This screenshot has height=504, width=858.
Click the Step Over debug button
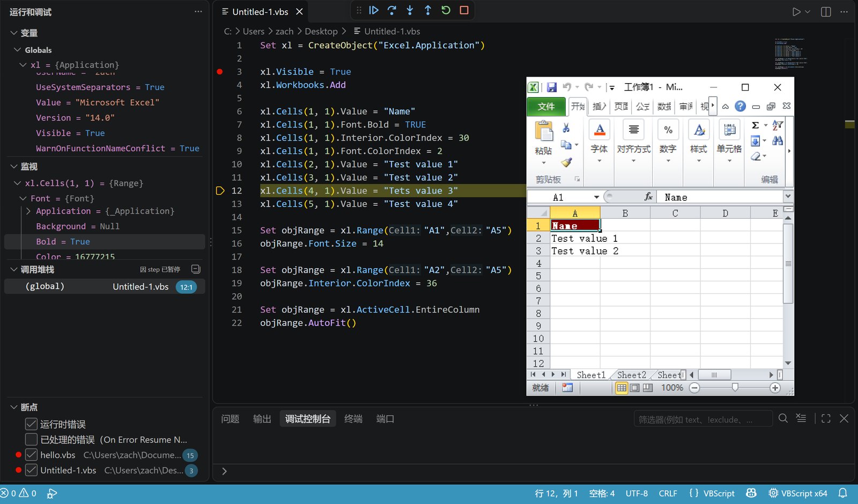[x=392, y=10]
